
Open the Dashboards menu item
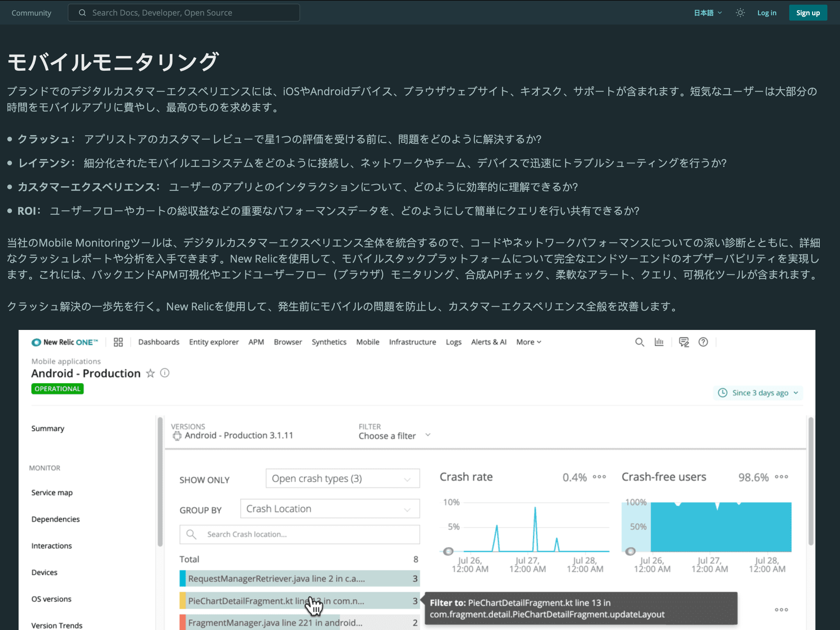pyautogui.click(x=158, y=342)
